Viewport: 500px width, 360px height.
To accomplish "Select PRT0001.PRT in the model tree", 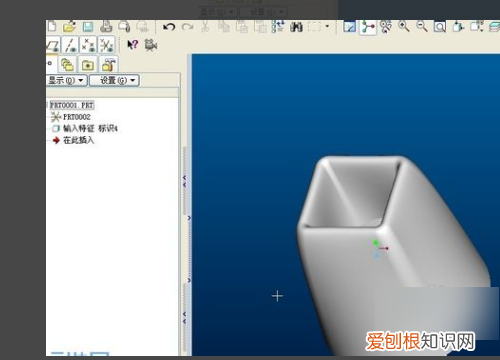I will (x=72, y=105).
